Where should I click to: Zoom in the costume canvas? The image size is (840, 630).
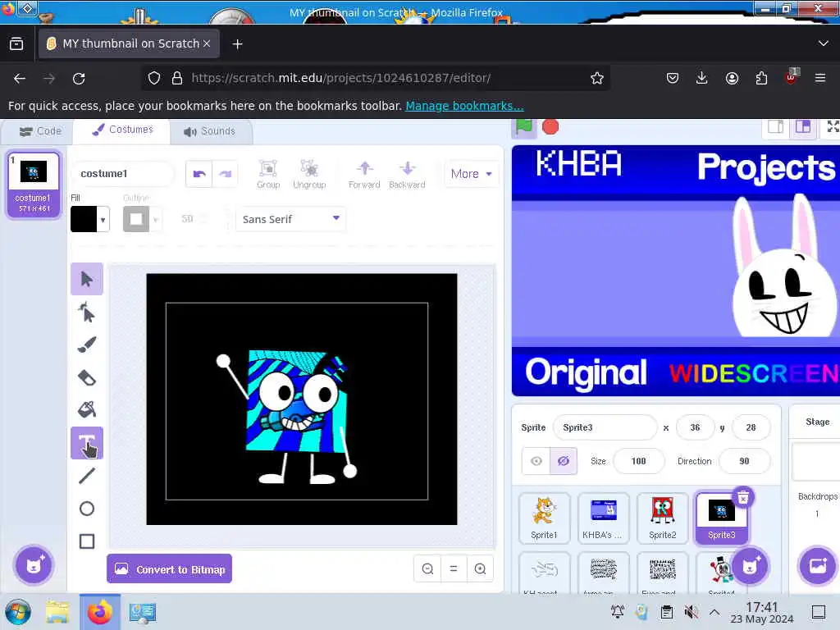pyautogui.click(x=480, y=569)
